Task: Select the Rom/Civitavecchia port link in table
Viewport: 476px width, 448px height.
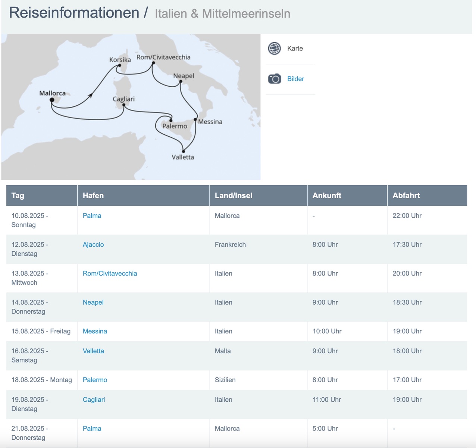Action: (x=110, y=273)
